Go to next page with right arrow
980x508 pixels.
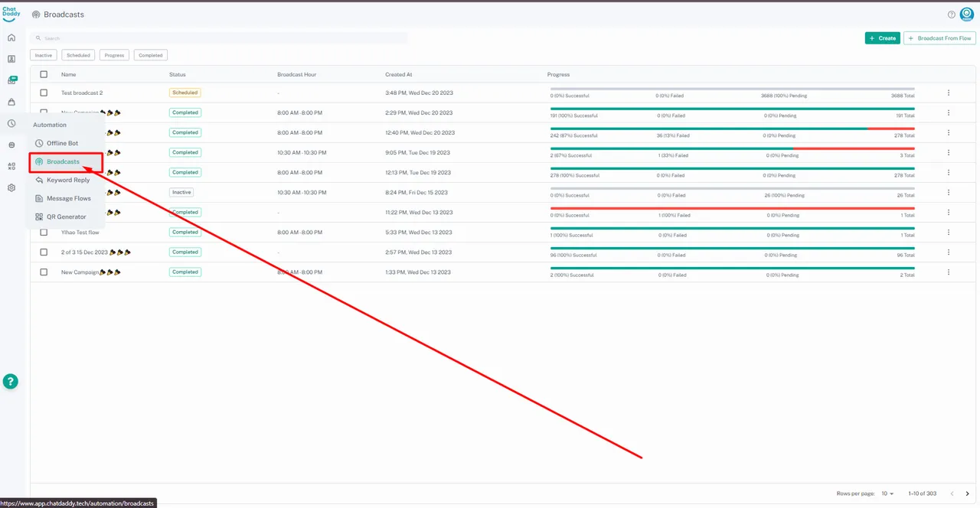pyautogui.click(x=968, y=493)
